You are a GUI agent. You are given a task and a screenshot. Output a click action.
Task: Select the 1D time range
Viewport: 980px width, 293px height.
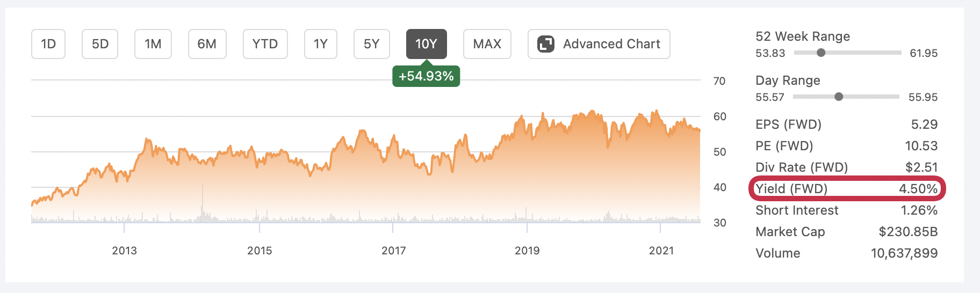click(x=48, y=44)
